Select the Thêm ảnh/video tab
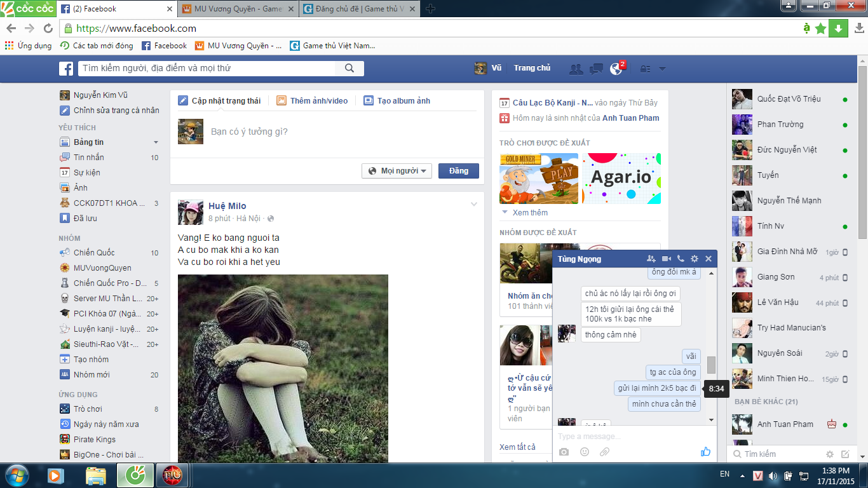 pos(312,100)
